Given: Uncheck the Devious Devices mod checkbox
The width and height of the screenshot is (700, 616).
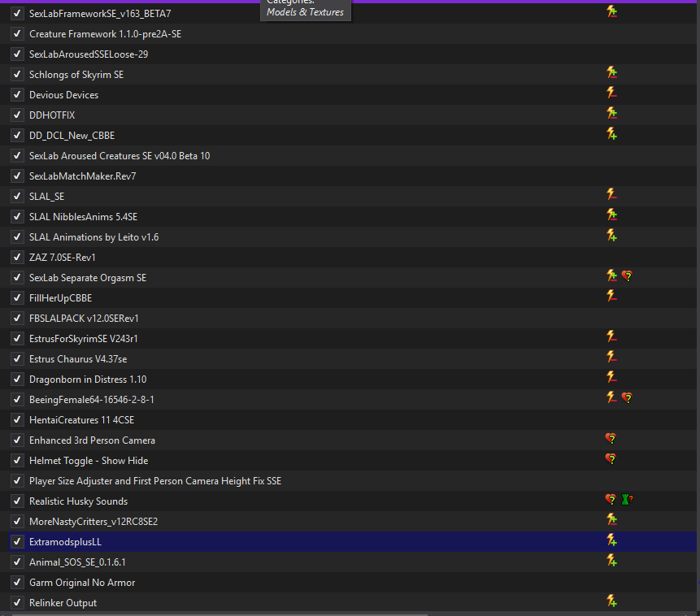Looking at the screenshot, I should tap(17, 94).
